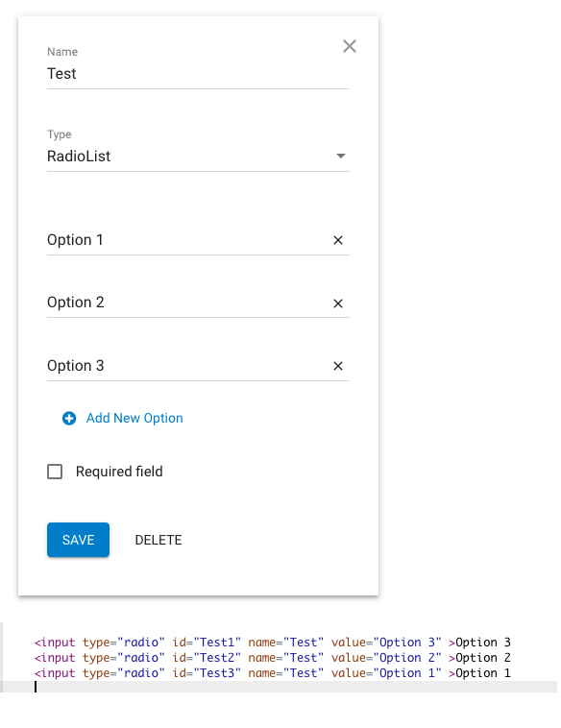Focus the Name field containing Test

(198, 73)
